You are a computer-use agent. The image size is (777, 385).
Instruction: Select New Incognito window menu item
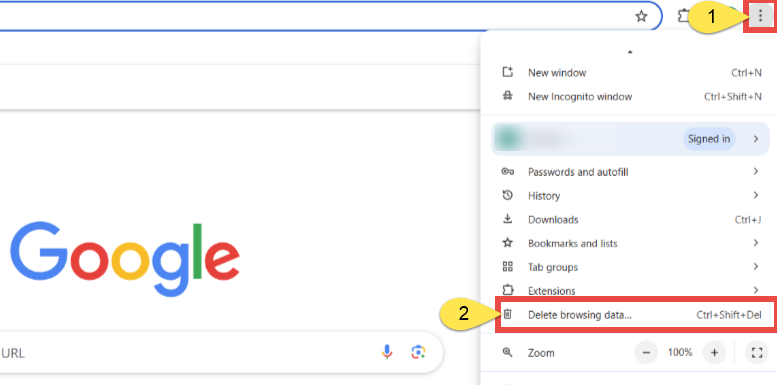(630, 97)
